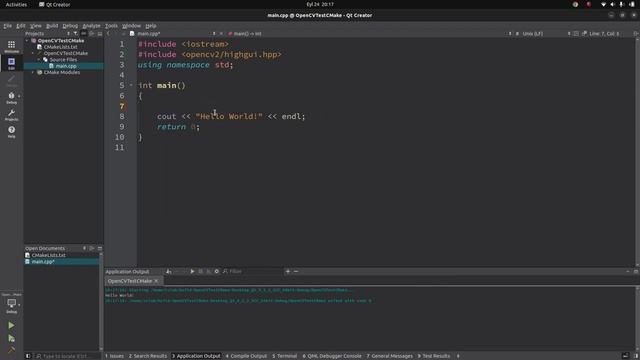Toggle left sidebar visibility button
Image resolution: width=640 pixels, height=360 pixels.
28,356
